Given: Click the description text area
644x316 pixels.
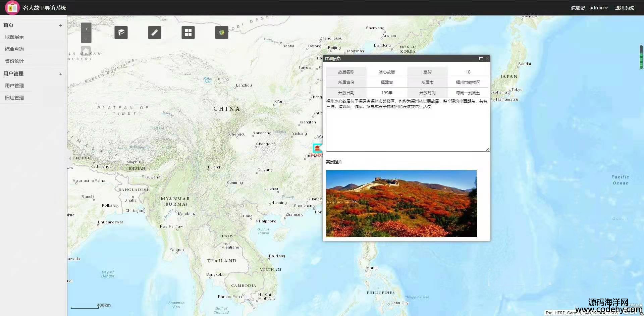Looking at the screenshot, I should click(x=408, y=124).
